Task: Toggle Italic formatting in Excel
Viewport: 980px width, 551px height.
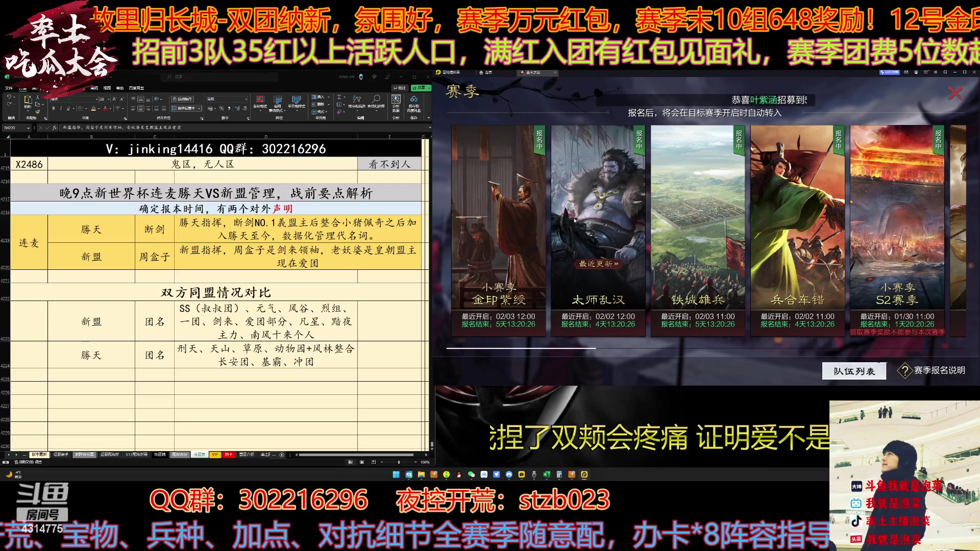Action: (61, 108)
